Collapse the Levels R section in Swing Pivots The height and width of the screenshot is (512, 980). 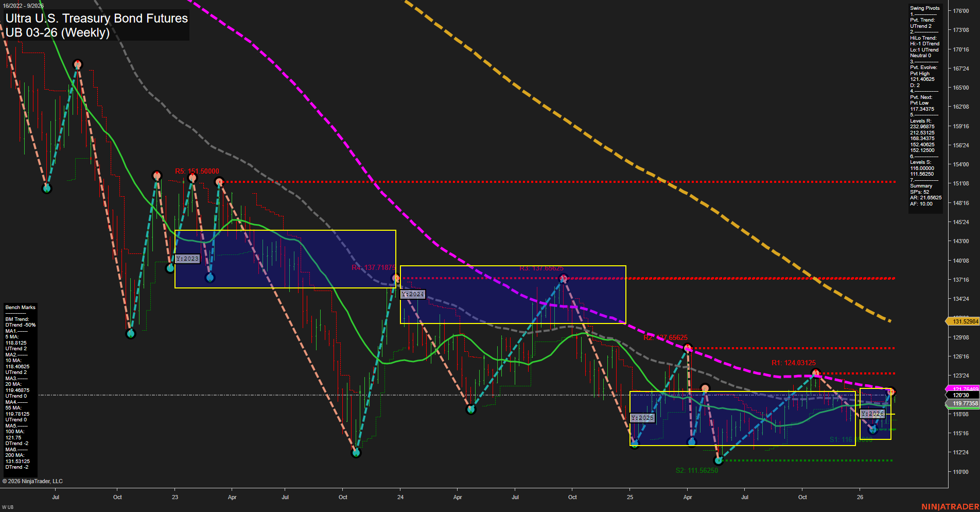click(x=920, y=120)
